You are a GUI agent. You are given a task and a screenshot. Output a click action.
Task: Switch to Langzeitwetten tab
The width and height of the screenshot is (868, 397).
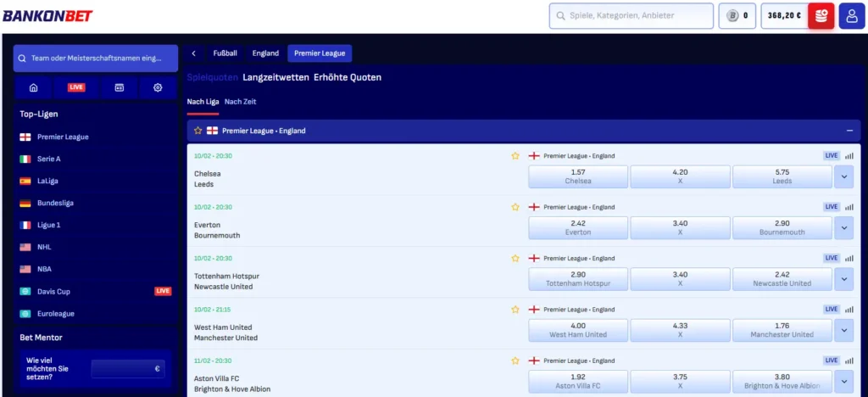275,77
